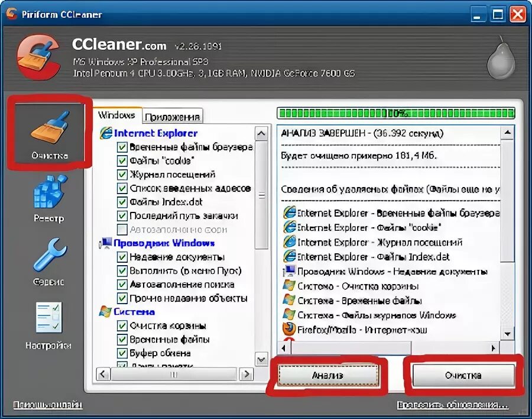Minimize the Piriform CCleaner window
The height and width of the screenshot is (419, 532).
[x=478, y=14]
